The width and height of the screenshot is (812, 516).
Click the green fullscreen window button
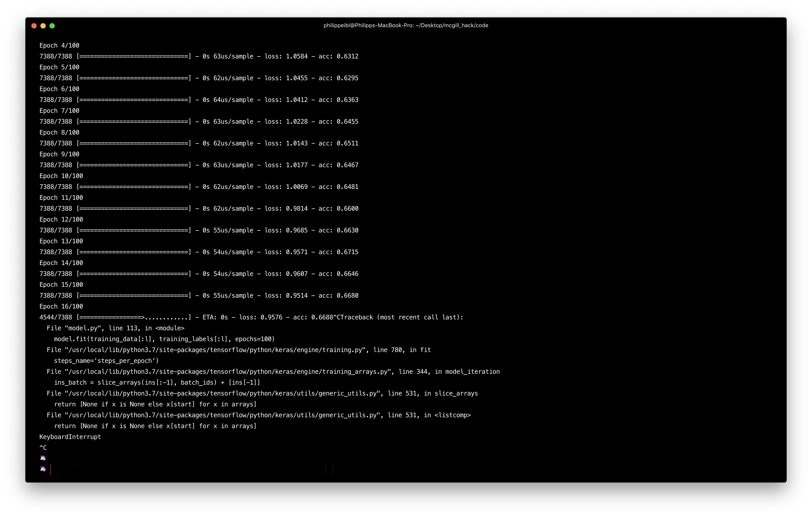pyautogui.click(x=52, y=26)
